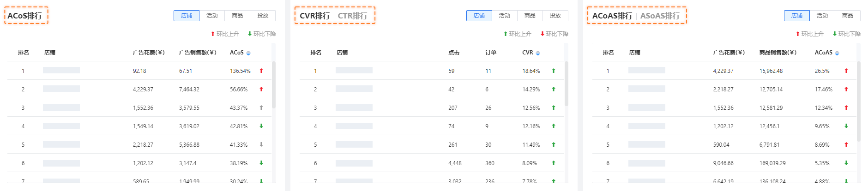Sort the CVR column using sort icon

coord(537,53)
